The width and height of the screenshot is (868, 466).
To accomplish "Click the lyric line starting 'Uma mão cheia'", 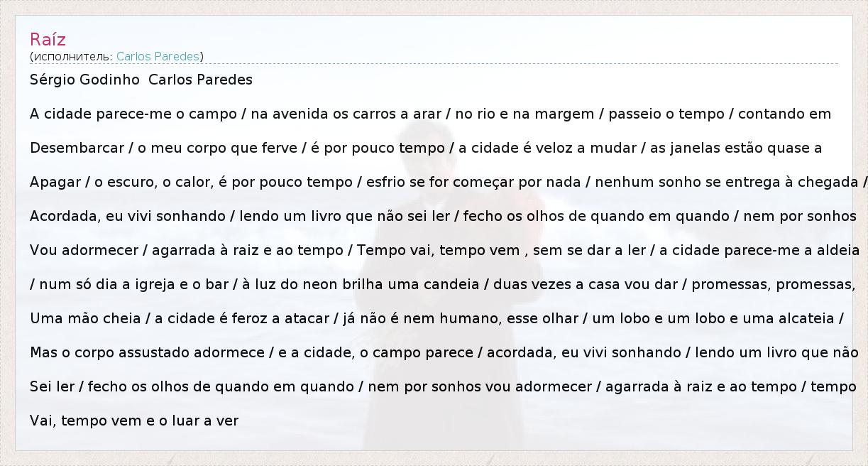I will (x=436, y=318).
